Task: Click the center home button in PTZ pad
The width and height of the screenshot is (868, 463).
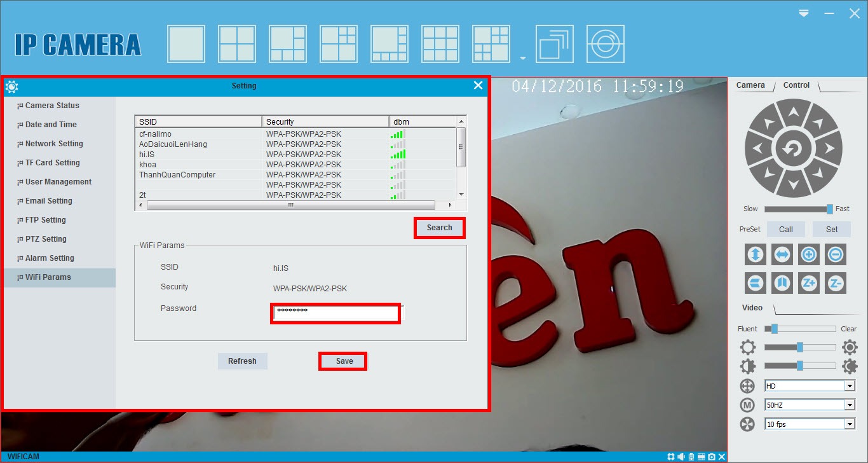Action: click(x=794, y=148)
